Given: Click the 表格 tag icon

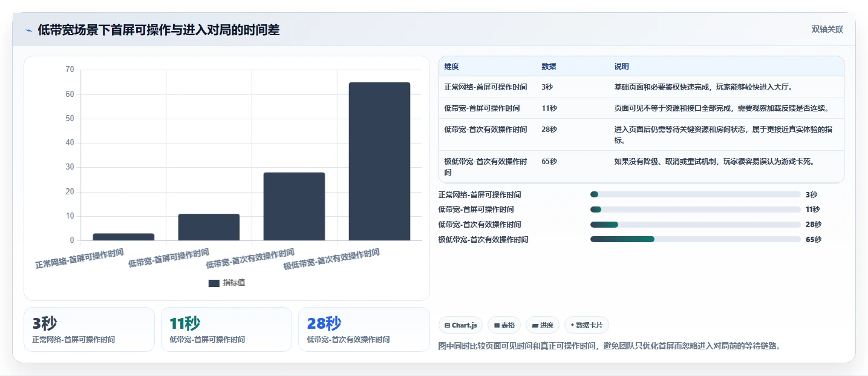Looking at the screenshot, I should tap(497, 326).
